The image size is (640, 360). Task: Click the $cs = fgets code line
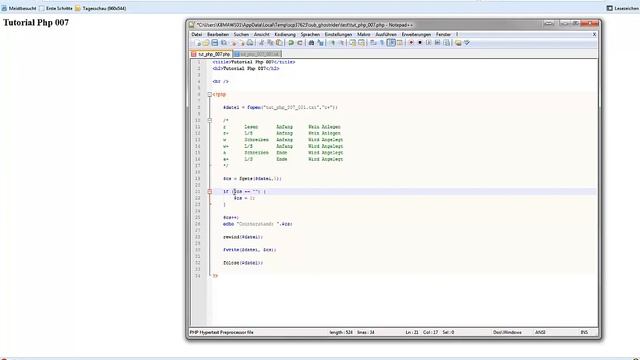pos(252,179)
